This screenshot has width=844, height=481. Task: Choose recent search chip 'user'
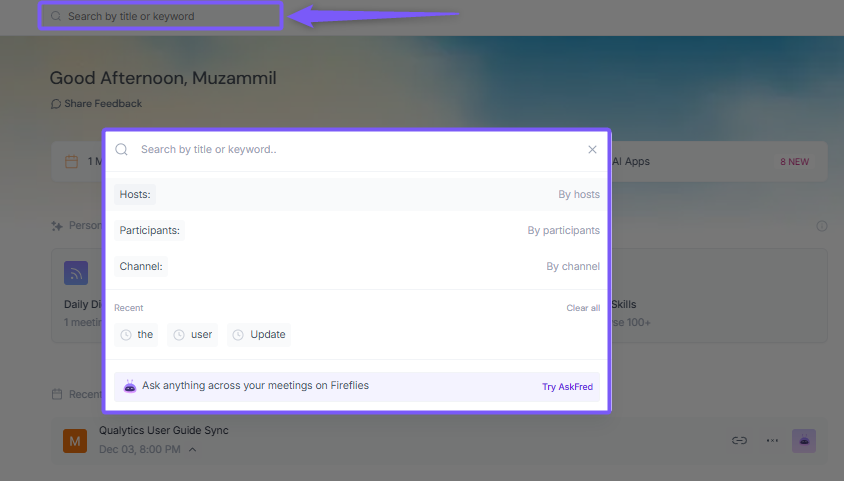coord(192,335)
